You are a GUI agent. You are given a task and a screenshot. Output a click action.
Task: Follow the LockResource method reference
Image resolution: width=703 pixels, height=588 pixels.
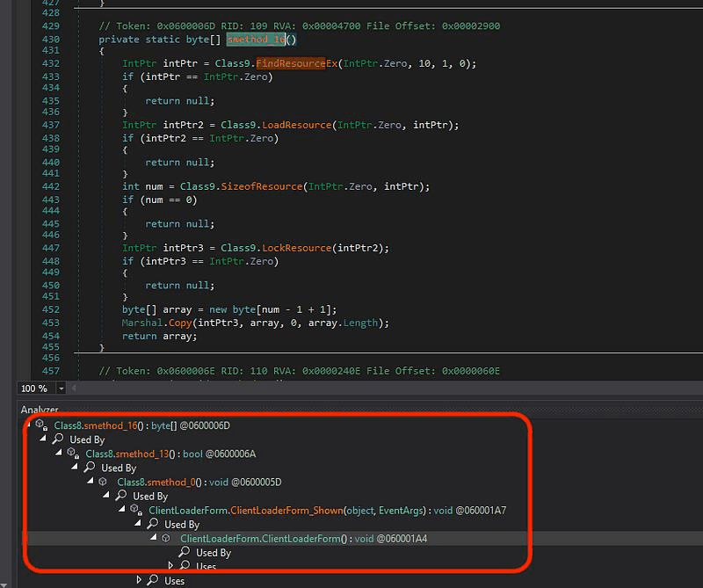click(296, 248)
